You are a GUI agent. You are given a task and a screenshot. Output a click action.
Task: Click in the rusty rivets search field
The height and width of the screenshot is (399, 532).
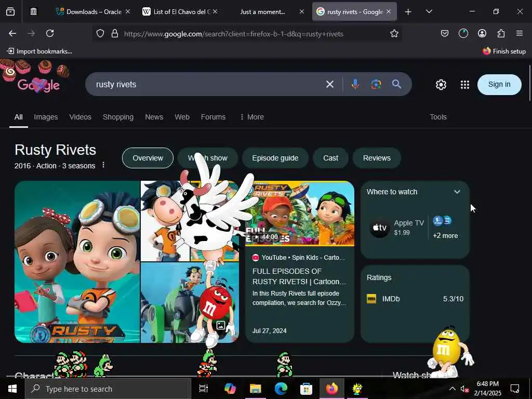pos(207,84)
